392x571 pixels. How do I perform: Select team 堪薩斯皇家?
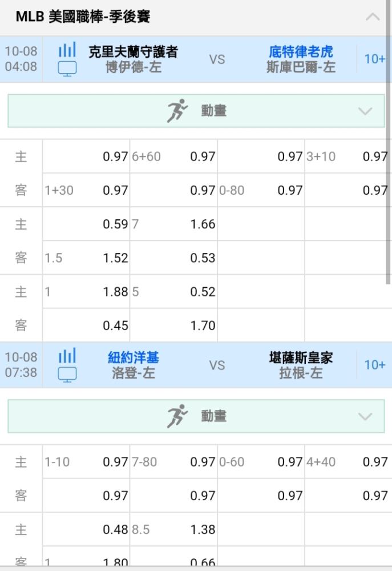[301, 357]
